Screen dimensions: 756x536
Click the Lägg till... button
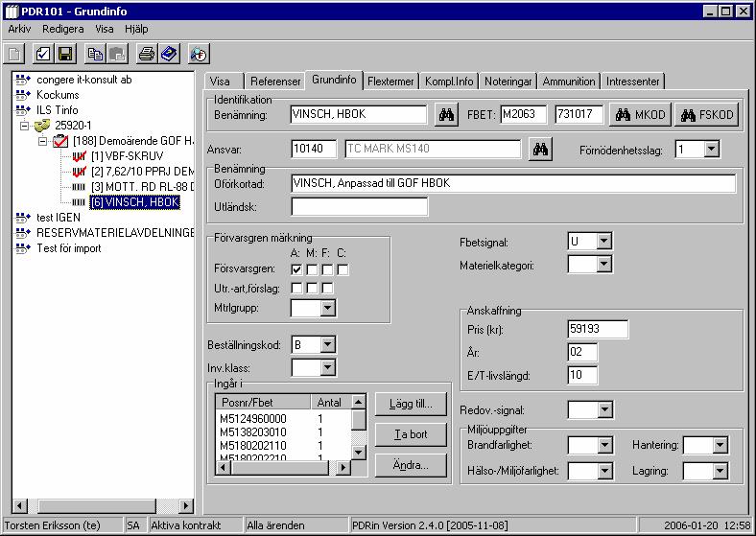point(411,404)
